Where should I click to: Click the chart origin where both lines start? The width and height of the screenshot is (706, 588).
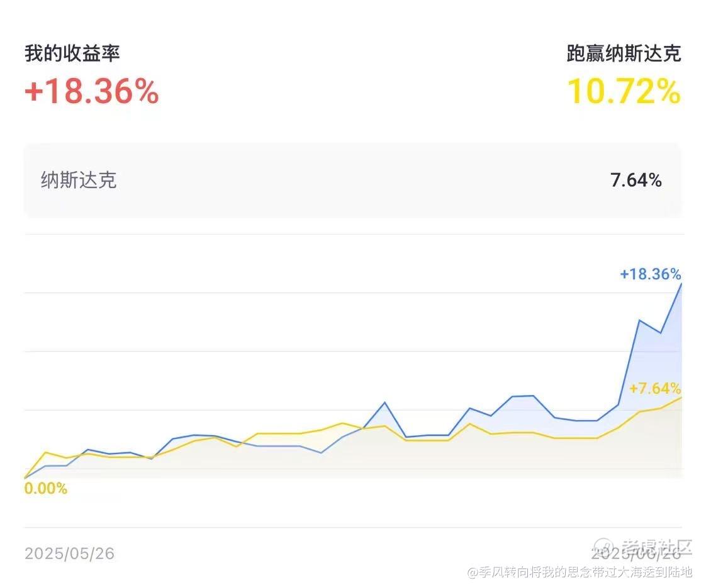point(25,478)
